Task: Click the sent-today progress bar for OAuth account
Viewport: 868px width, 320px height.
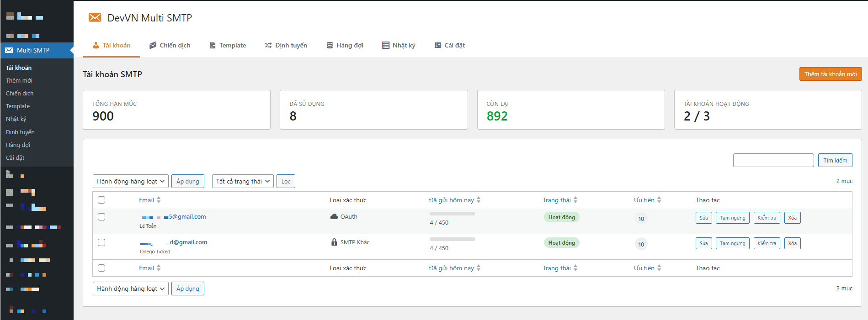Action: click(x=452, y=214)
